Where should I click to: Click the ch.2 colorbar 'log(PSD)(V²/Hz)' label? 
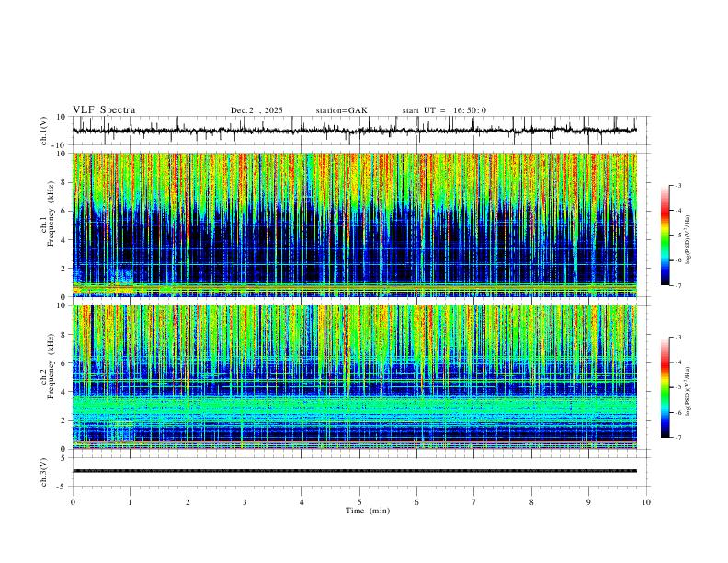(688, 392)
